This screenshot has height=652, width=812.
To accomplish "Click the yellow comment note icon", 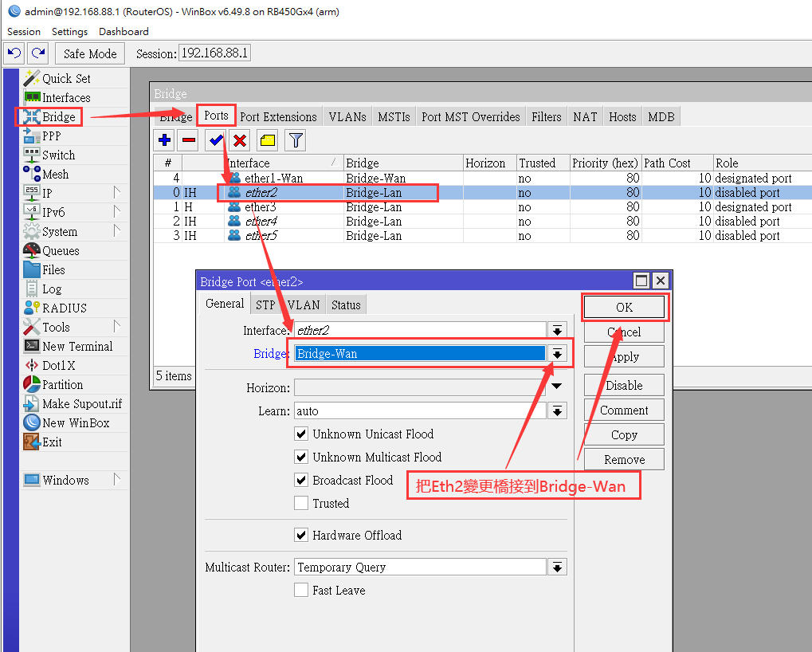I will pos(268,139).
